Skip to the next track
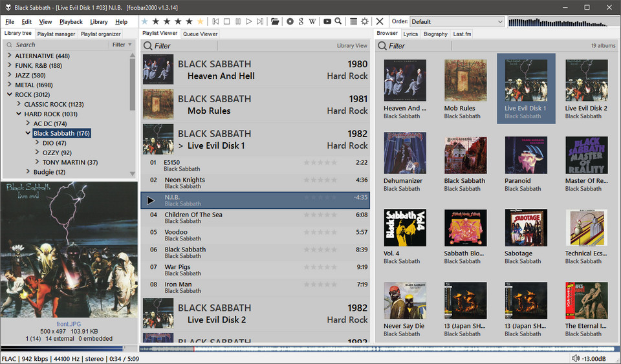 click(260, 21)
